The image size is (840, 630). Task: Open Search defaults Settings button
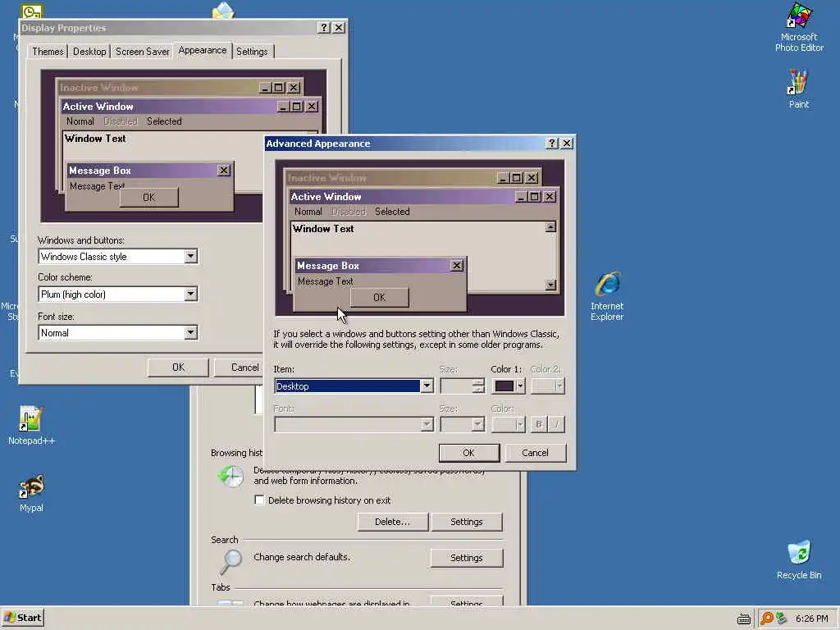467,558
